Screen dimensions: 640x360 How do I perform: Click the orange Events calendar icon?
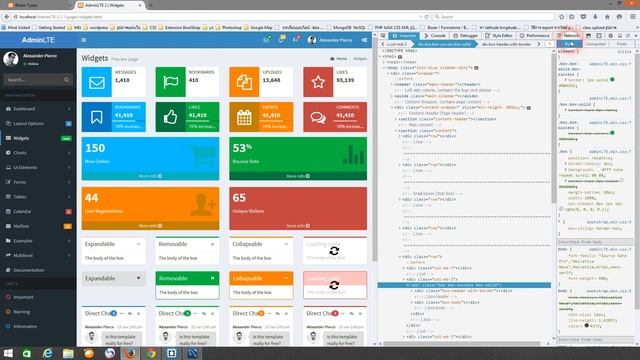tap(244, 117)
